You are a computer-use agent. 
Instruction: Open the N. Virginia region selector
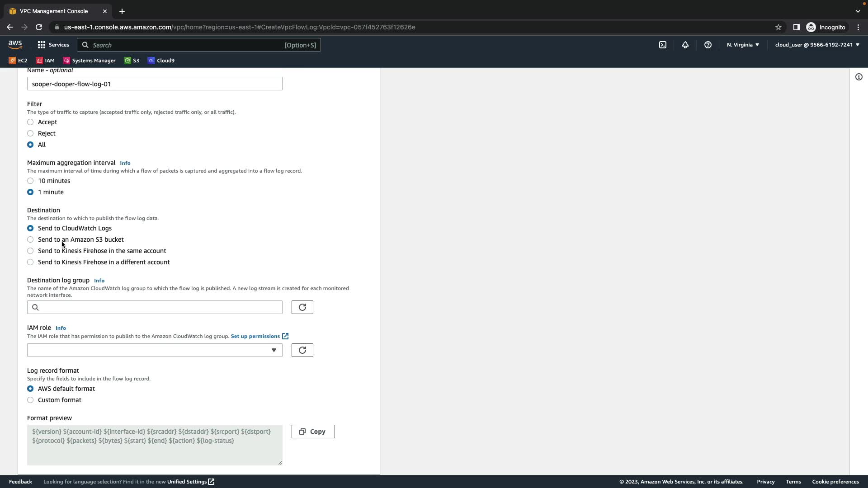tap(743, 45)
